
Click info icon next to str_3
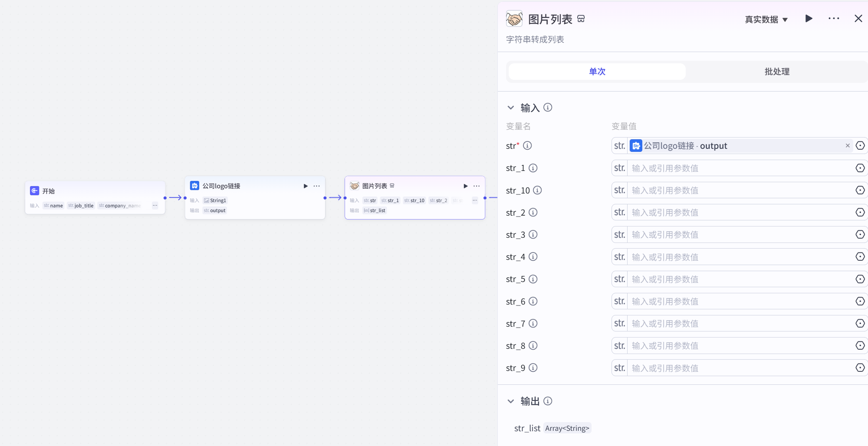533,234
